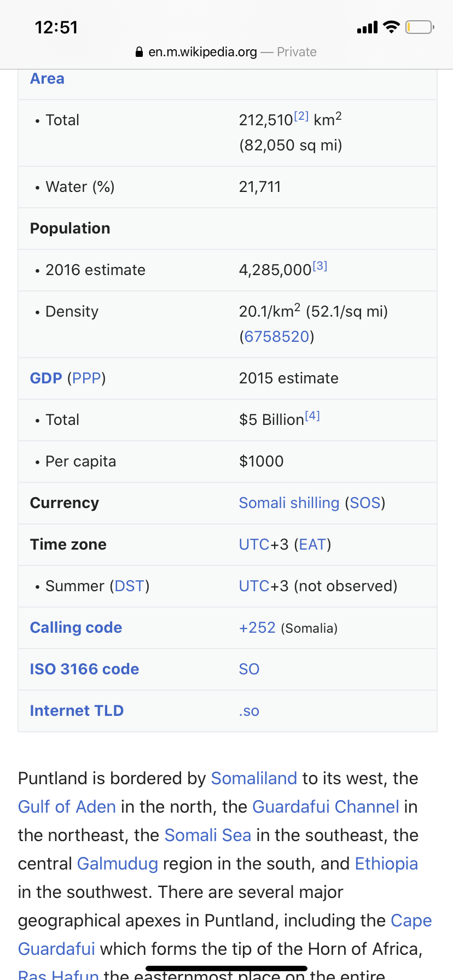Tap the cellular signal bars icon
Viewport: 453px width, 980px height.
point(367,27)
